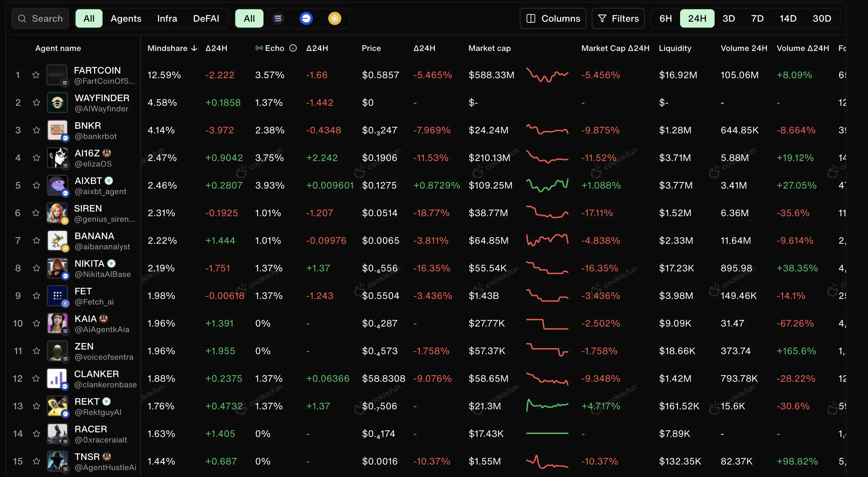Screen dimensions: 868x477
Task: Click the REKT verified badge icon
Action: tap(106, 401)
